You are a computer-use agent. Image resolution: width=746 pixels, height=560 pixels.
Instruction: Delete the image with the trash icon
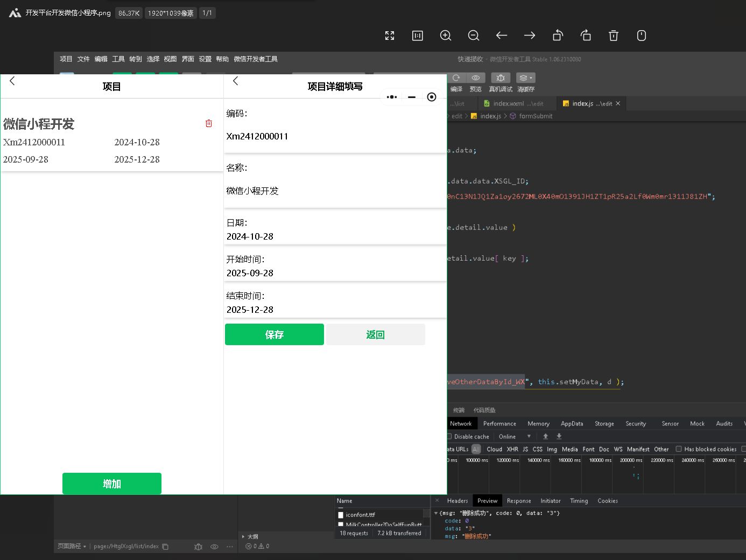coord(614,36)
